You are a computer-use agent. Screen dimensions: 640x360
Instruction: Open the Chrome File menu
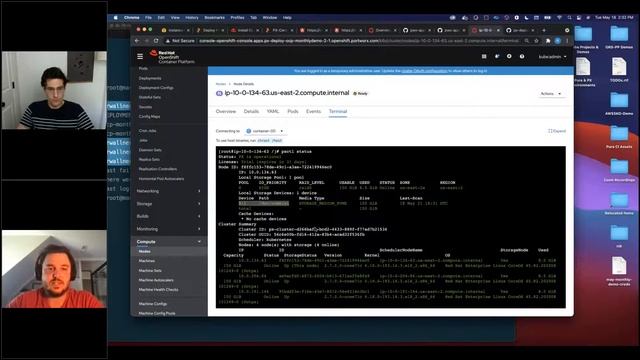[x=148, y=18]
